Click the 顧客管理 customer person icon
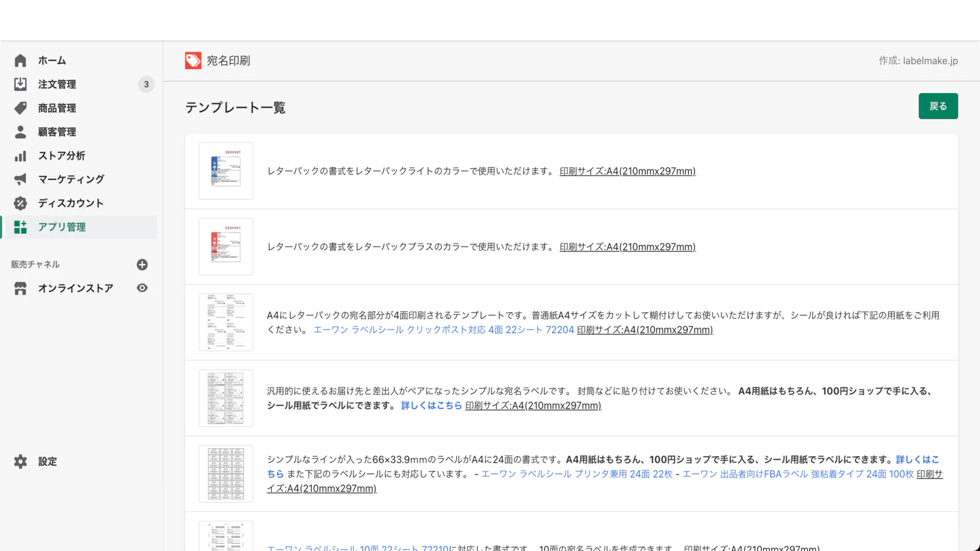 20,132
